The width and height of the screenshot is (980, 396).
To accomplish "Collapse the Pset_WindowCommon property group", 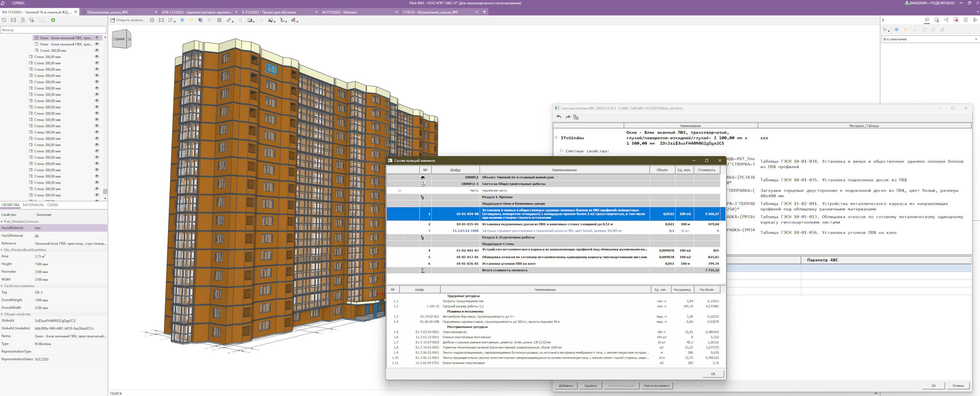I will tap(2, 221).
